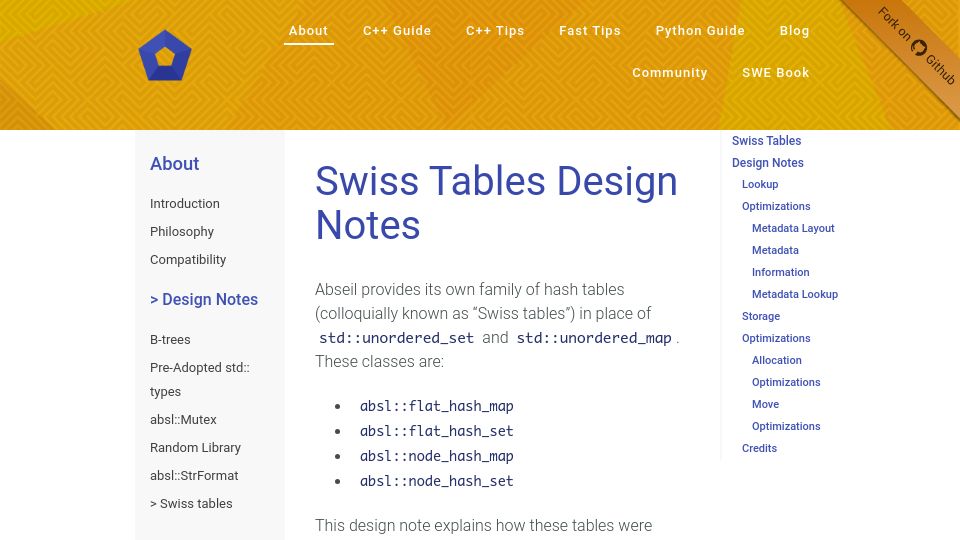Click the Abseil pentagon logo
960x540 pixels.
pos(165,56)
